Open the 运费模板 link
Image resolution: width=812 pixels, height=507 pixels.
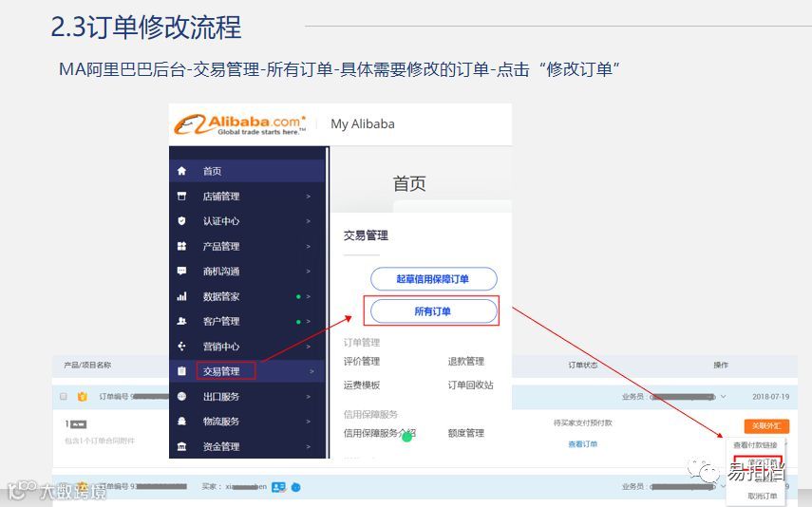coord(362,385)
